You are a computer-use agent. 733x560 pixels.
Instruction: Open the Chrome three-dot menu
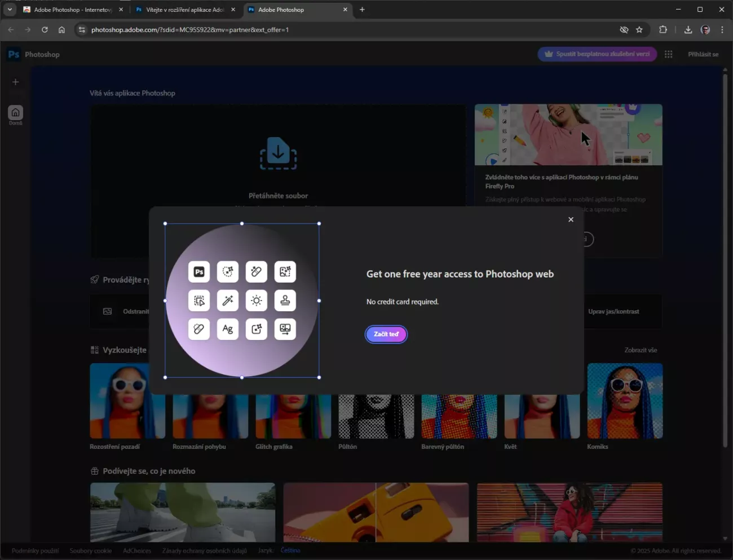(722, 30)
